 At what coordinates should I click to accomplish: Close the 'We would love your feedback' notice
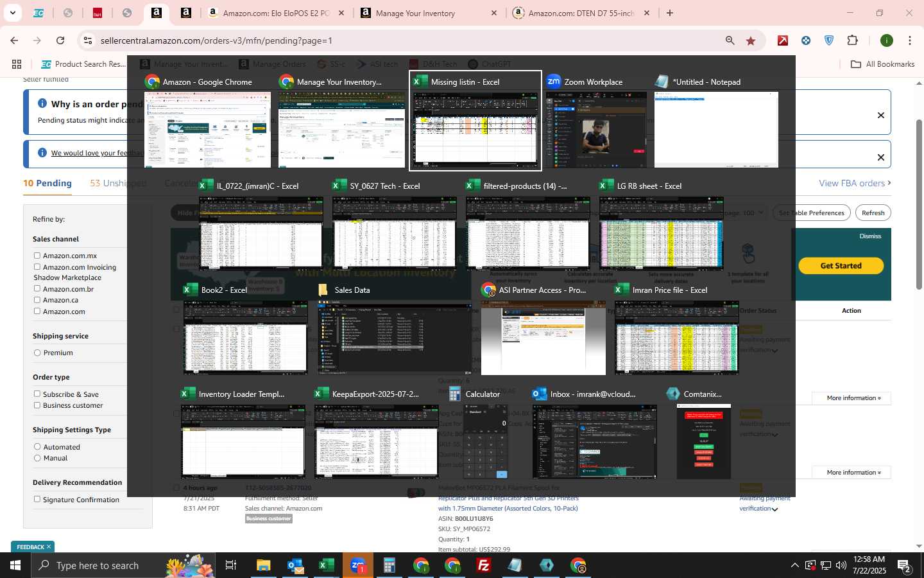880,157
